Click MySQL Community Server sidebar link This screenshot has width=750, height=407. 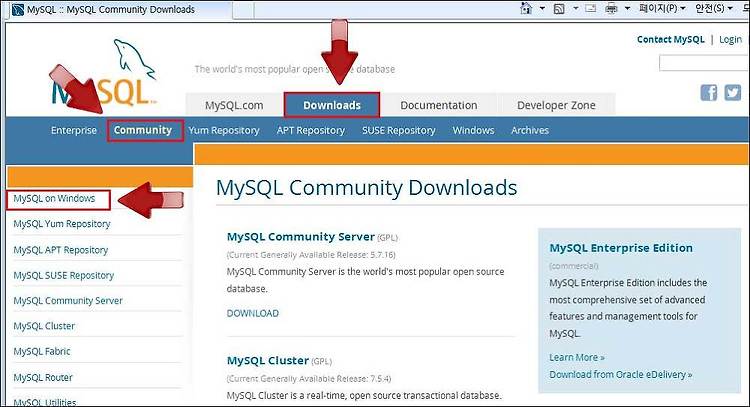(68, 301)
